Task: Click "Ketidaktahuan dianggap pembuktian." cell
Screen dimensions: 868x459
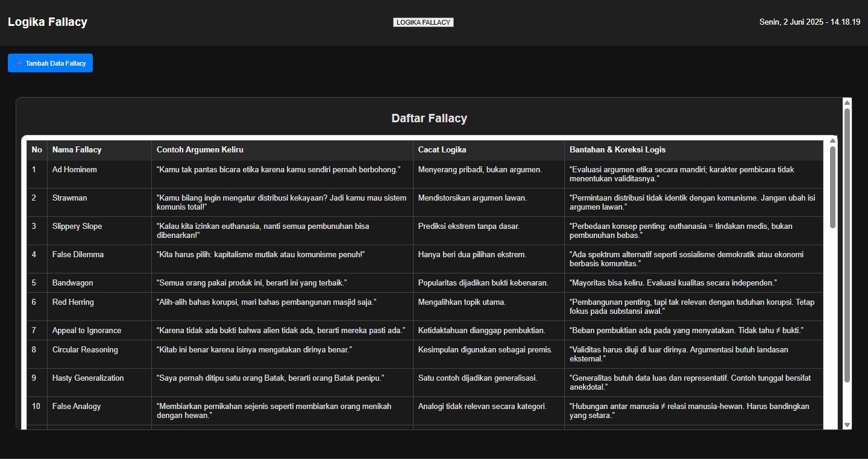Action: (489, 331)
